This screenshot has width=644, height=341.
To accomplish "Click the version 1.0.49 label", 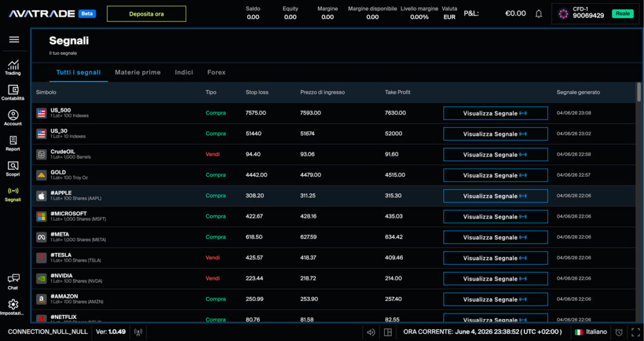I will click(x=111, y=332).
